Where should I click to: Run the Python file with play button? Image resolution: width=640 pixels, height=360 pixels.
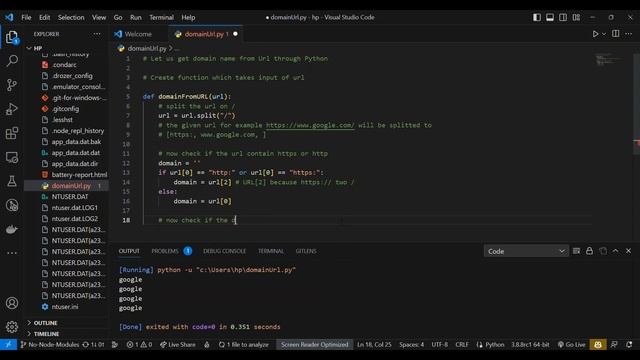[595, 34]
